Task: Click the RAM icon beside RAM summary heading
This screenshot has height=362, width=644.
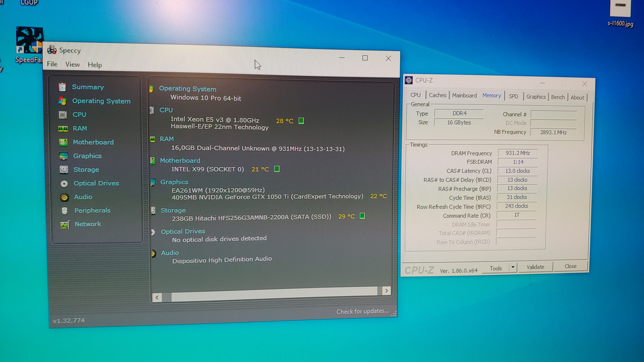Action: (x=153, y=139)
